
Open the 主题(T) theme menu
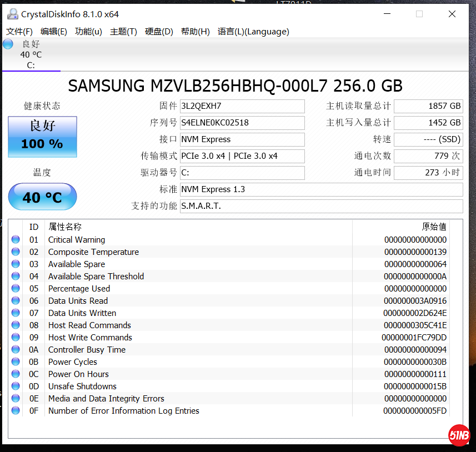(x=123, y=32)
